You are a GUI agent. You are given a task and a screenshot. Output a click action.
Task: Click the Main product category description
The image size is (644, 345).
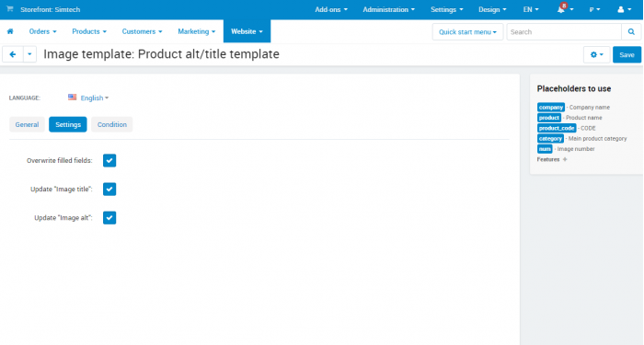tap(598, 138)
